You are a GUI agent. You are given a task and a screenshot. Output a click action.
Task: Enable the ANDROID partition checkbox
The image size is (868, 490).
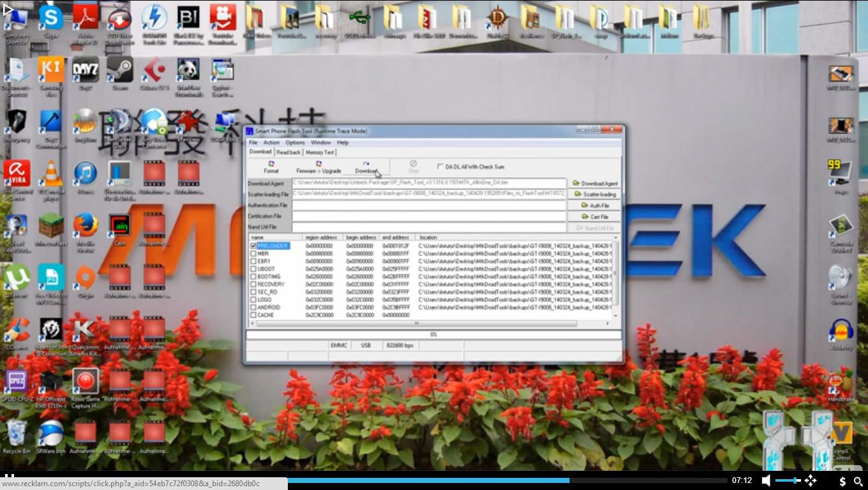coord(253,307)
